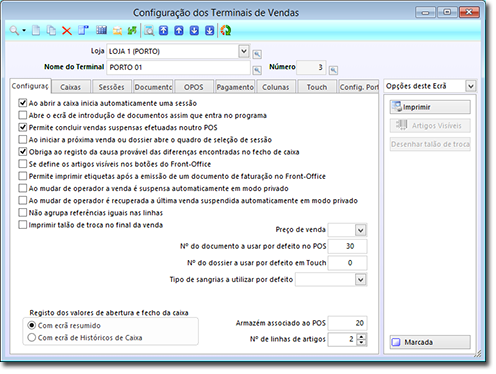
Task: Open the Config. Port tab
Action: click(x=359, y=87)
